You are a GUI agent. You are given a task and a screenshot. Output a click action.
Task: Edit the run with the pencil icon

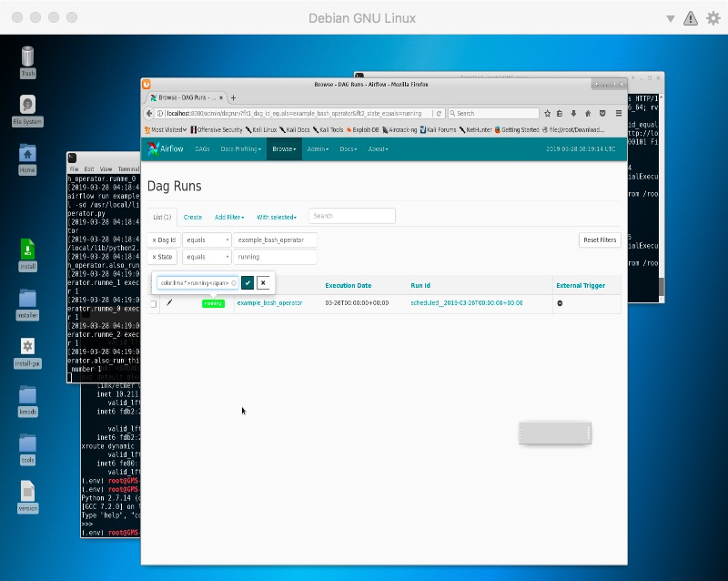[x=169, y=302]
